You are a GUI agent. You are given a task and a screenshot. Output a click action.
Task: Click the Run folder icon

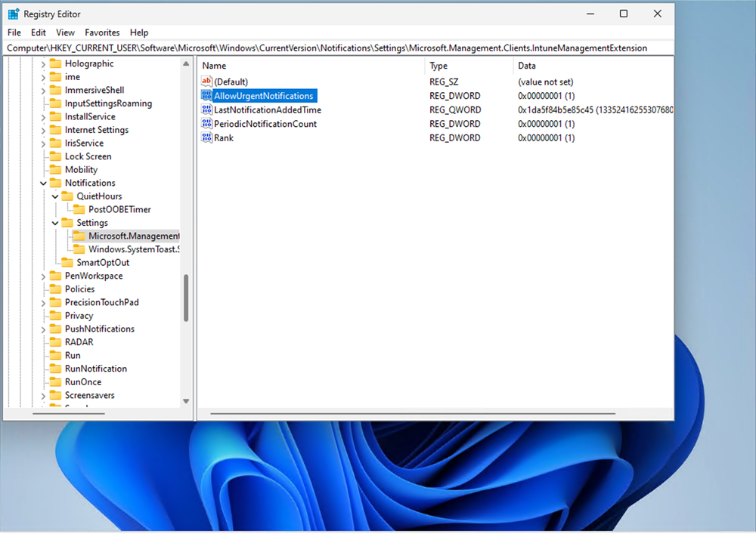point(56,355)
